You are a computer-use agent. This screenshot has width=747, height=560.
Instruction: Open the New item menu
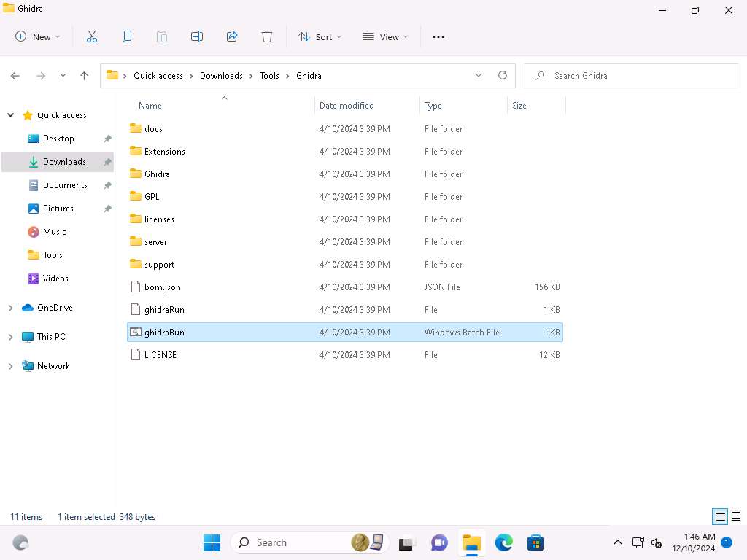(x=38, y=36)
